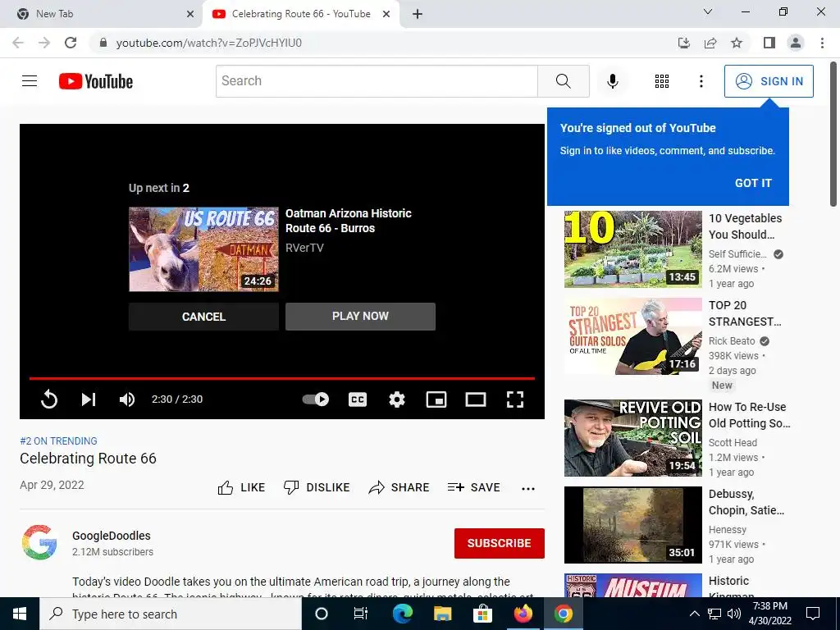The height and width of the screenshot is (630, 840).
Task: Open player settings gear
Action: click(396, 399)
